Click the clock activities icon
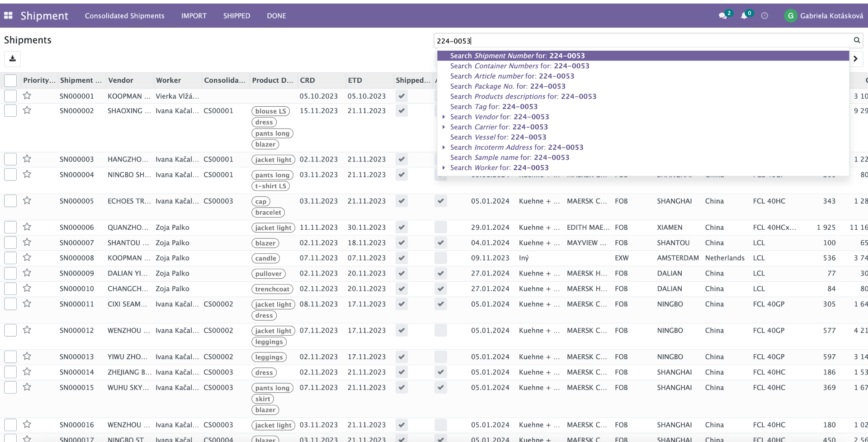 [764, 16]
